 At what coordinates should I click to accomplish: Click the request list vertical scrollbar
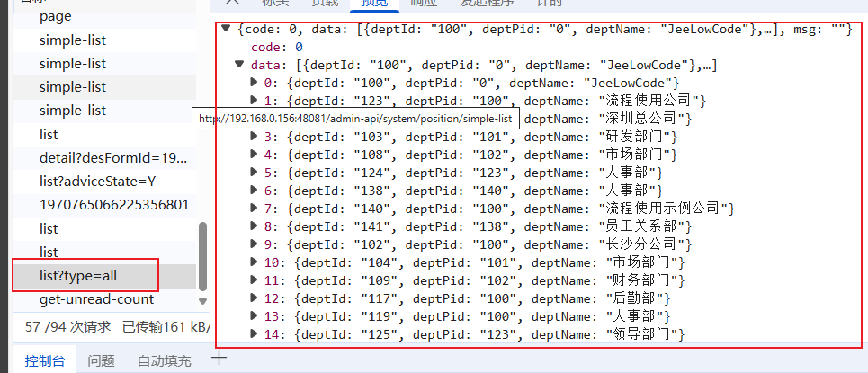point(202,261)
